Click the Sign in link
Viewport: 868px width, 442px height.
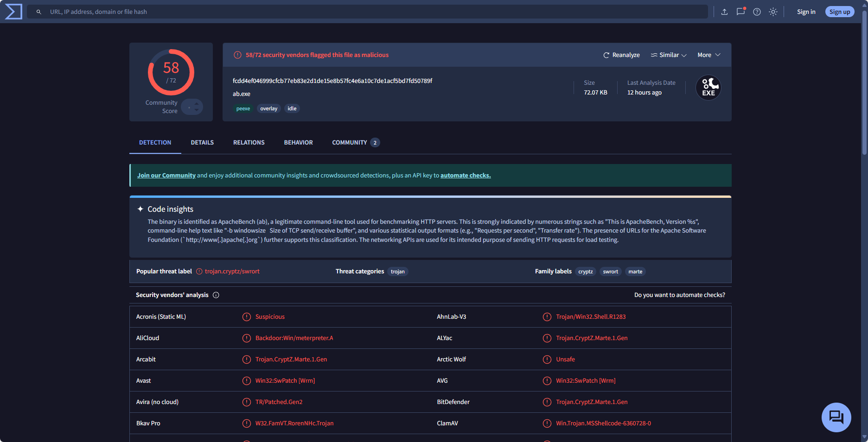[806, 12]
